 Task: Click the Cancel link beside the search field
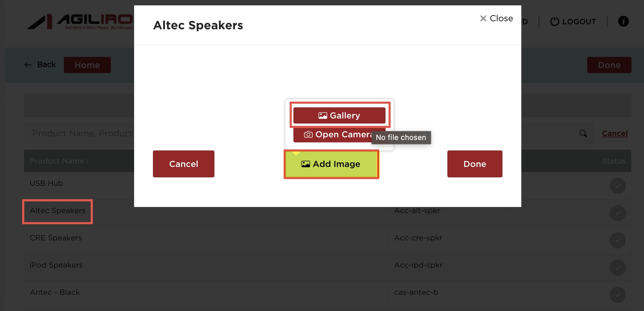coord(615,134)
